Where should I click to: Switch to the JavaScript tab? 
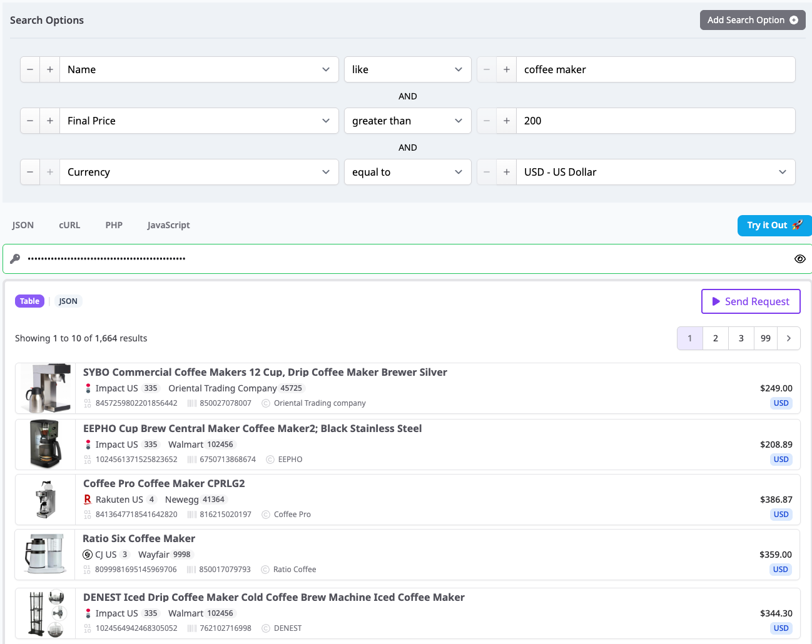pos(168,225)
